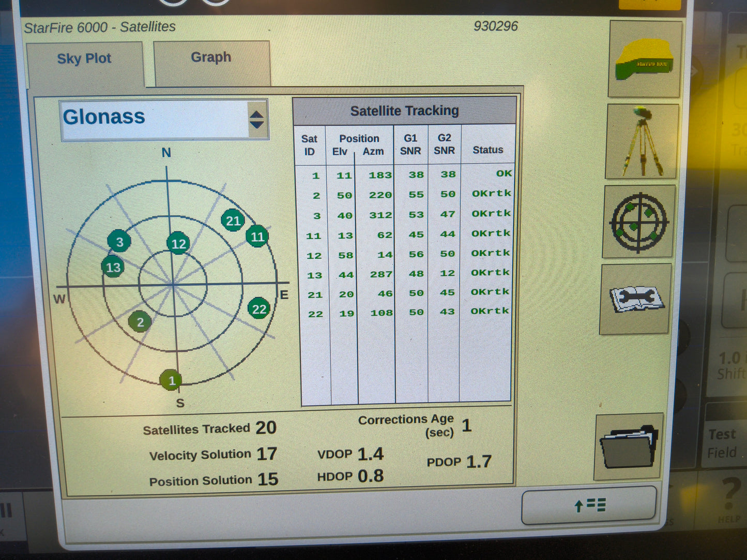Select satellite 21 marker on the sky plot
Screen dimensions: 747x560
tap(232, 221)
